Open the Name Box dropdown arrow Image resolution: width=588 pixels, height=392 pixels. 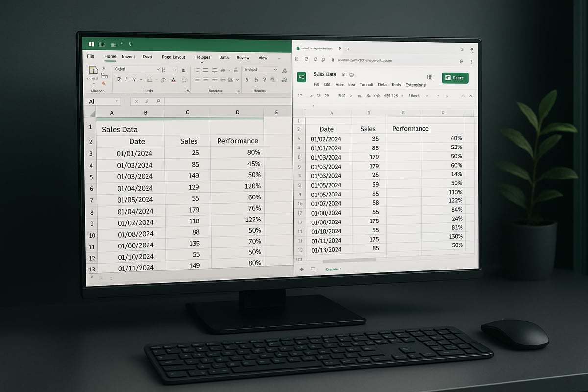(x=118, y=101)
